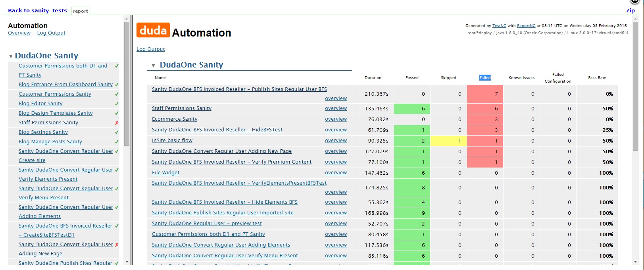Open Convert Regular User Adding Elements in the table

221,245
